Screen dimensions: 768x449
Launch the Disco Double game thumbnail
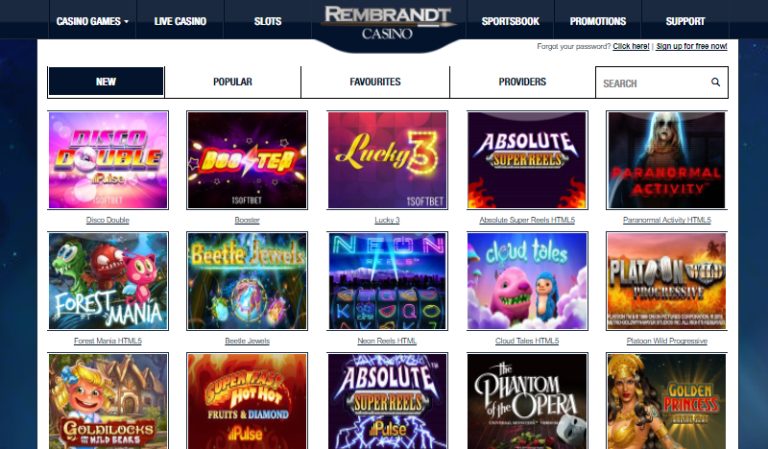pyautogui.click(x=108, y=160)
